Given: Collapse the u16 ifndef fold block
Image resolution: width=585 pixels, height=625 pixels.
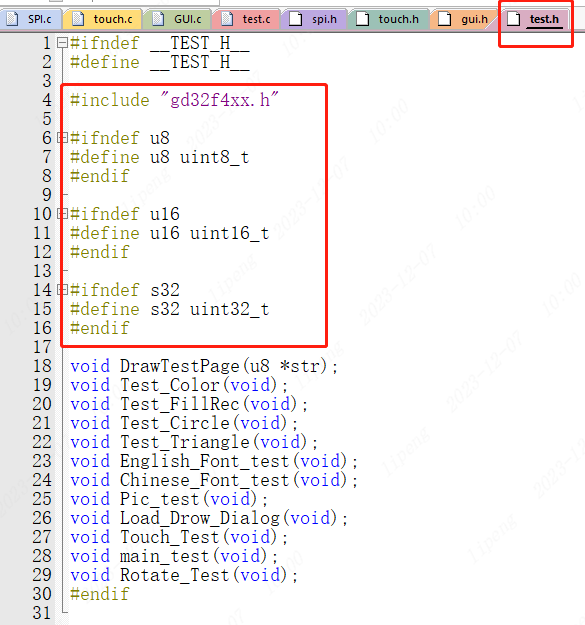Looking at the screenshot, I should click(x=62, y=214).
